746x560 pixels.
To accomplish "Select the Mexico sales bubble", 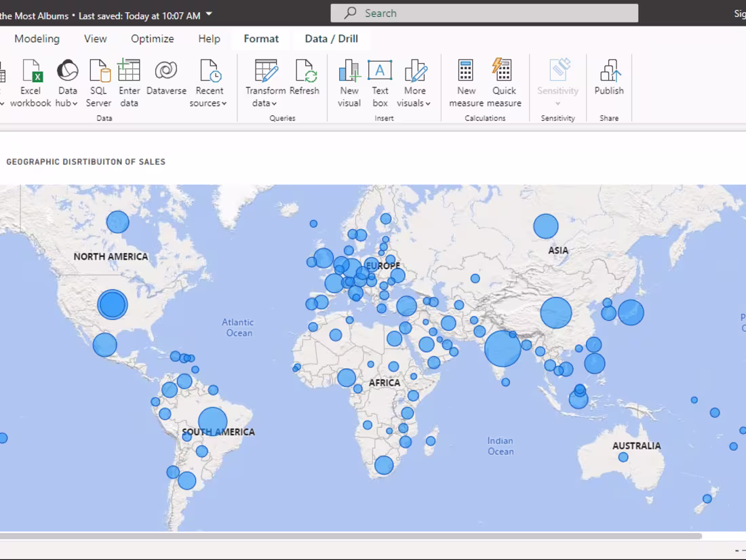I will 104,345.
